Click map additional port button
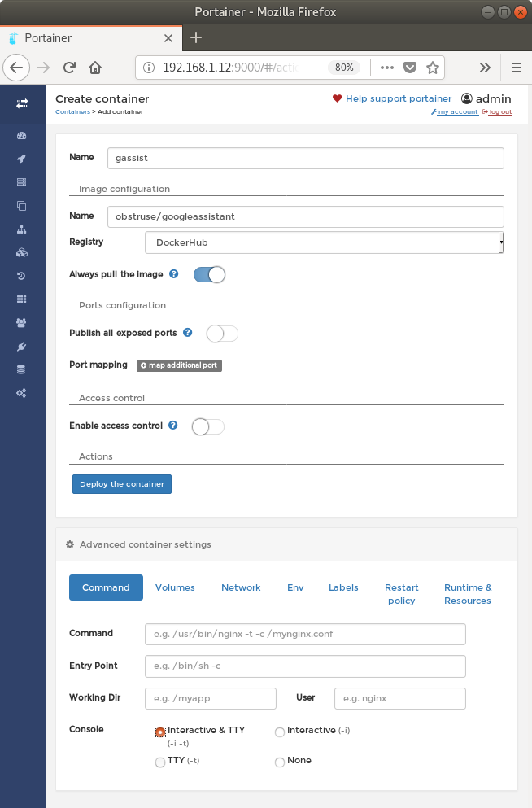The height and width of the screenshot is (808, 532). [179, 365]
